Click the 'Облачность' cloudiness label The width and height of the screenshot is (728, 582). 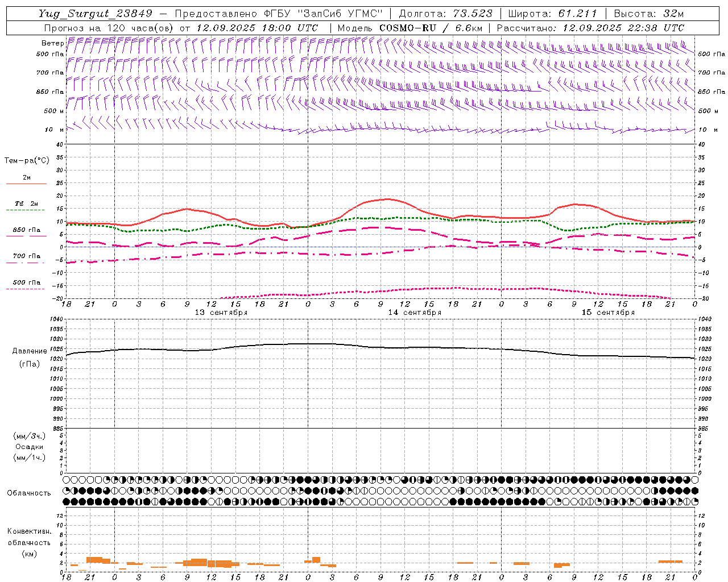click(29, 493)
